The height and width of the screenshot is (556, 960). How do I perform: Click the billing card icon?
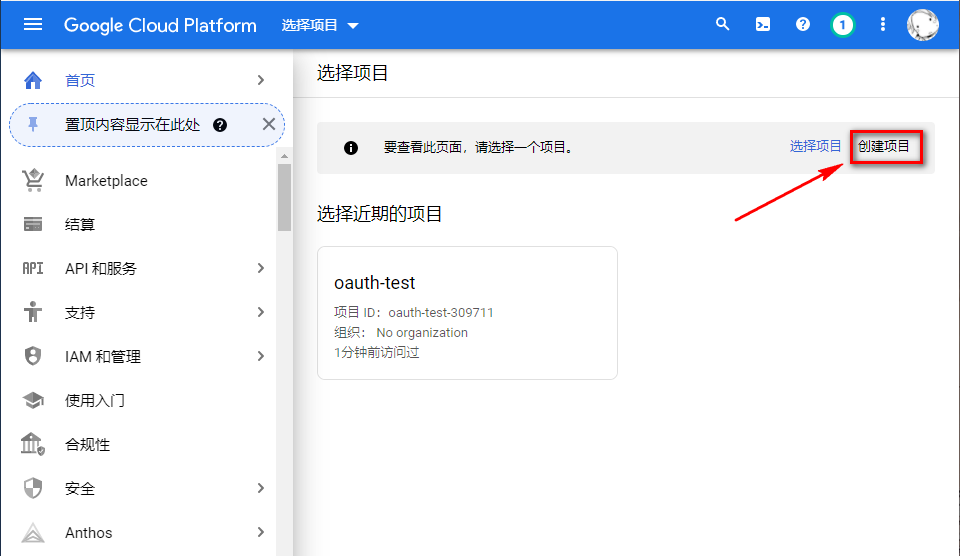[33, 224]
